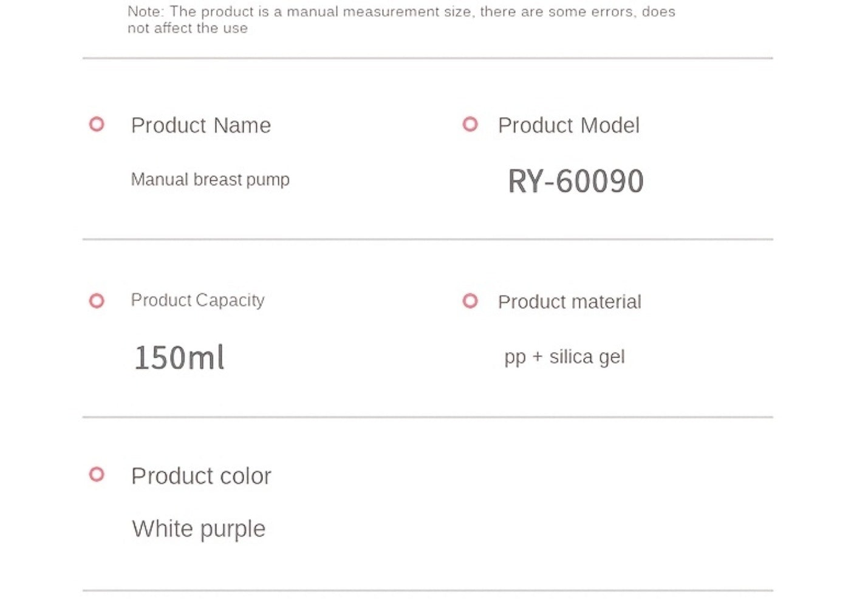
Task: Select the Product Name heading
Action: (201, 126)
